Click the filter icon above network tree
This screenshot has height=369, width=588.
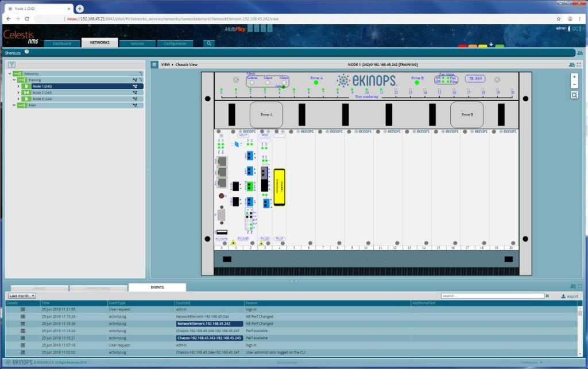[x=11, y=65]
